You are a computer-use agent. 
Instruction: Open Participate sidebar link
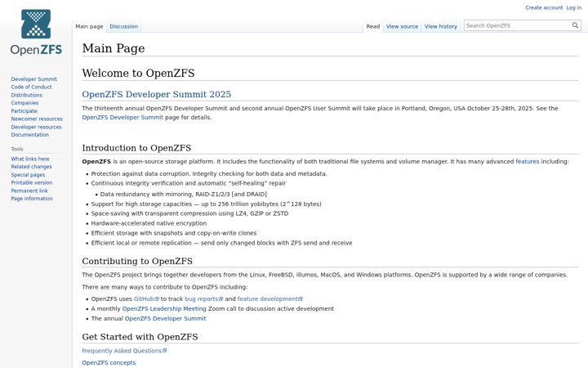pos(24,110)
